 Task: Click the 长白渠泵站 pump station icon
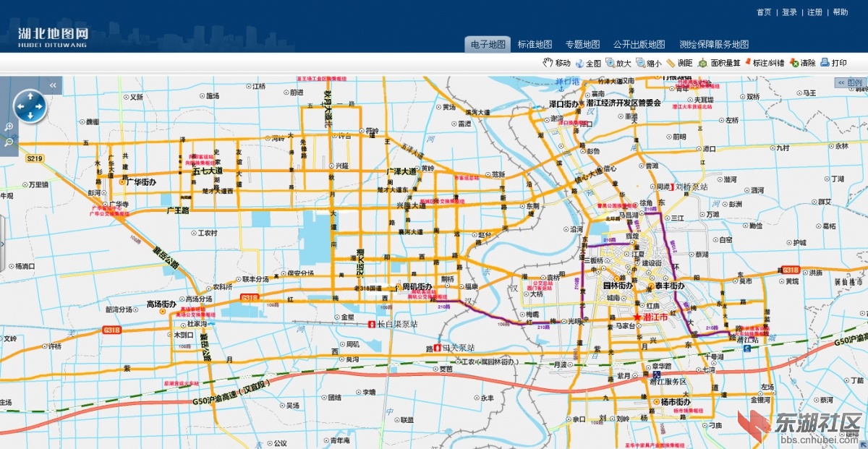pos(372,325)
